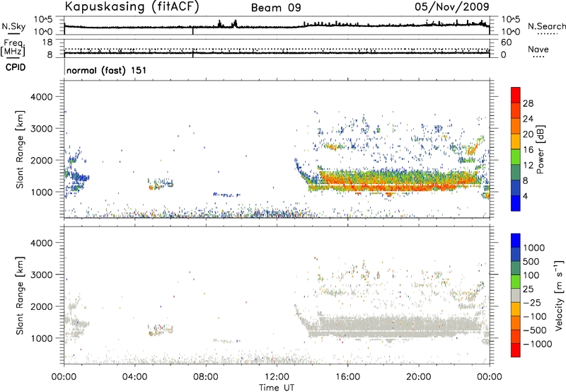
Task: Click the 'Nave' legend label
Action: click(538, 49)
